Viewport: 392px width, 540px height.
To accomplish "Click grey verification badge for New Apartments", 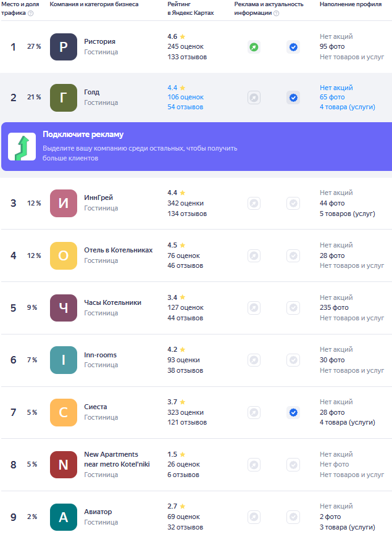I will (293, 465).
